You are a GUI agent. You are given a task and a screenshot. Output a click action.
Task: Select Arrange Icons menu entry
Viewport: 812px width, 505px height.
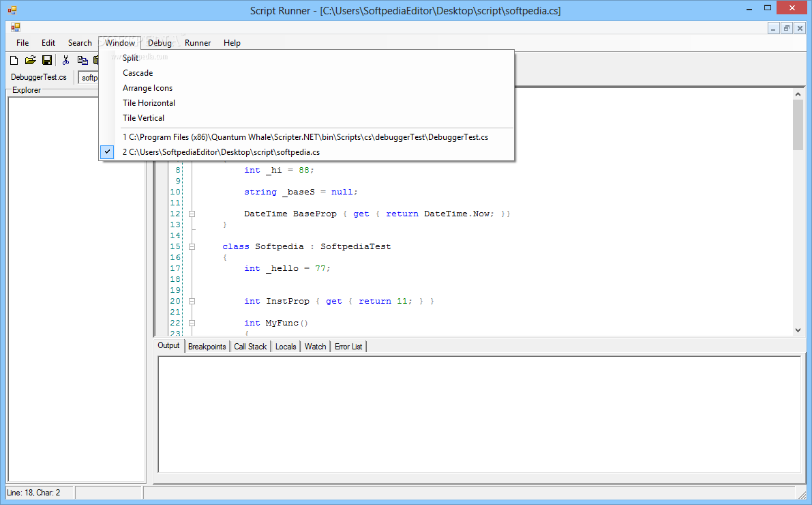point(307,88)
